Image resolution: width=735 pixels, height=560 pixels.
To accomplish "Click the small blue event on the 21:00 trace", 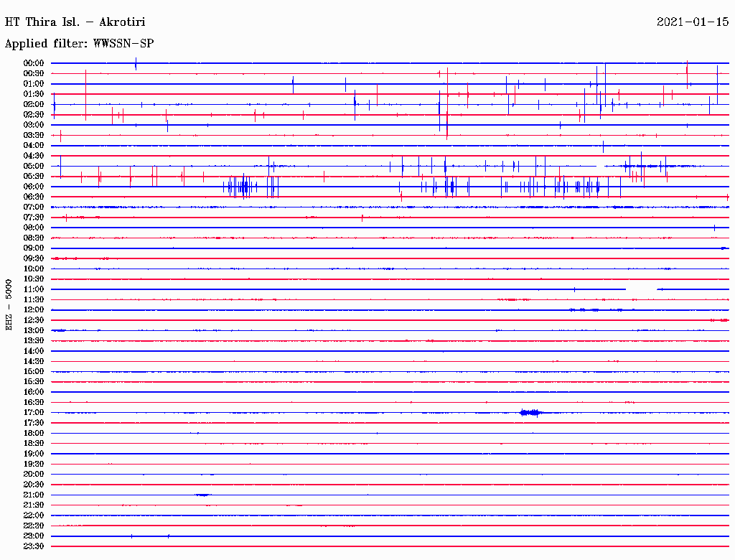I will coord(202,495).
